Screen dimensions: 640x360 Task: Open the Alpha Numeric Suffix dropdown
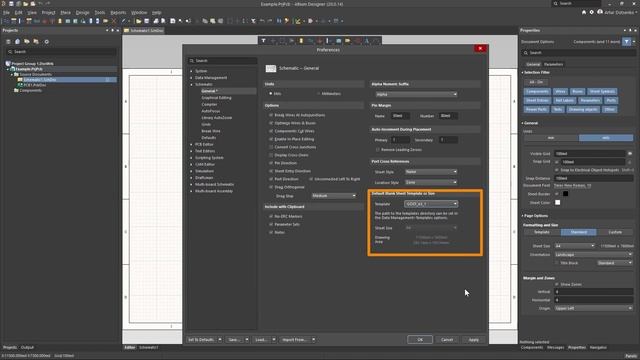pos(416,94)
